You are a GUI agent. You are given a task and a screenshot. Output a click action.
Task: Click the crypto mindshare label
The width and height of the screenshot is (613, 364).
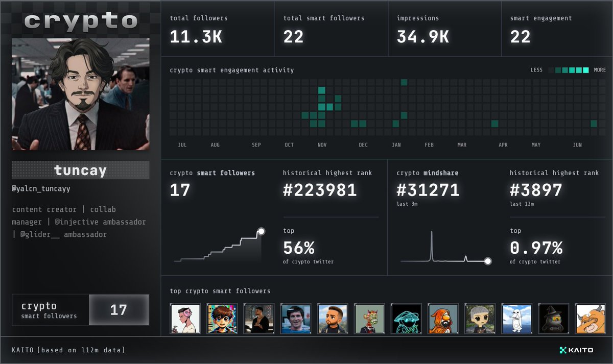click(x=428, y=173)
